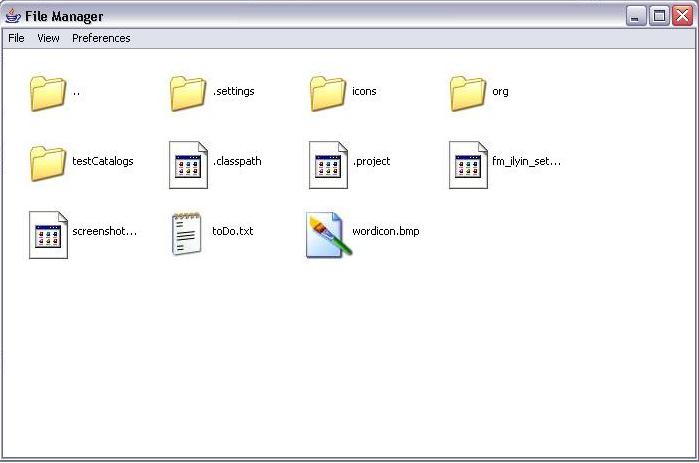Image resolution: width=699 pixels, height=463 pixels.
Task: Select the .settings folder icon
Action: [x=188, y=93]
